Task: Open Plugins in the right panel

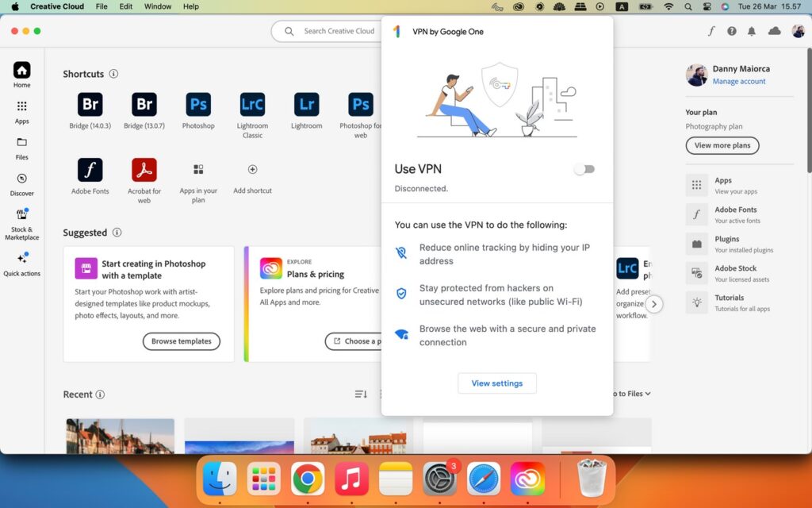Action: click(x=739, y=244)
